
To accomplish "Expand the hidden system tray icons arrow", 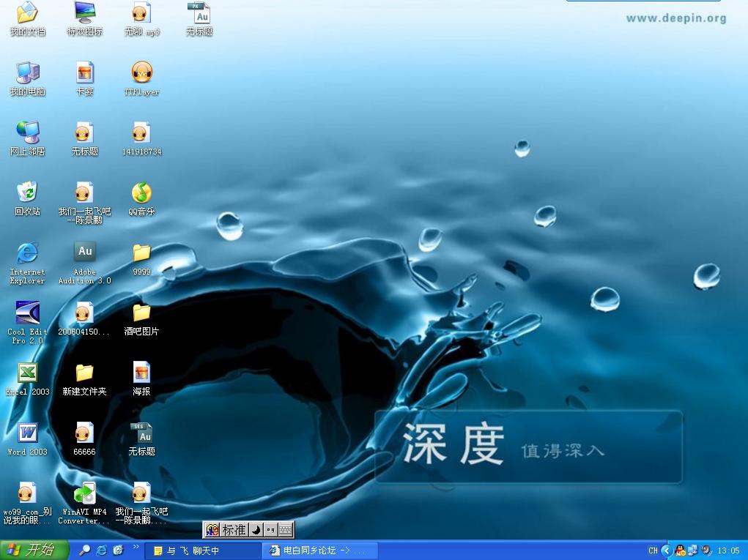I will click(x=667, y=550).
